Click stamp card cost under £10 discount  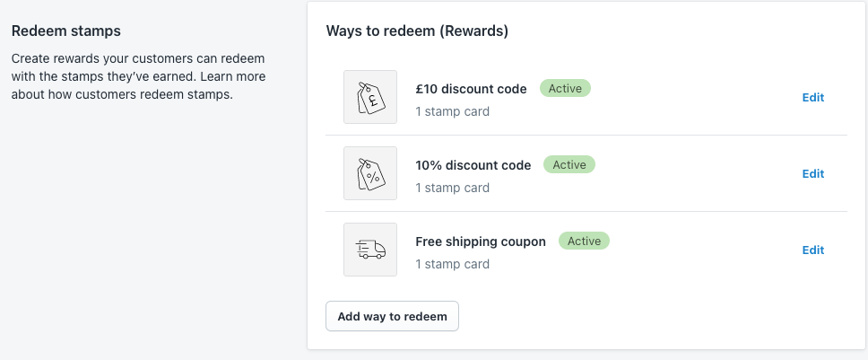pyautogui.click(x=452, y=111)
